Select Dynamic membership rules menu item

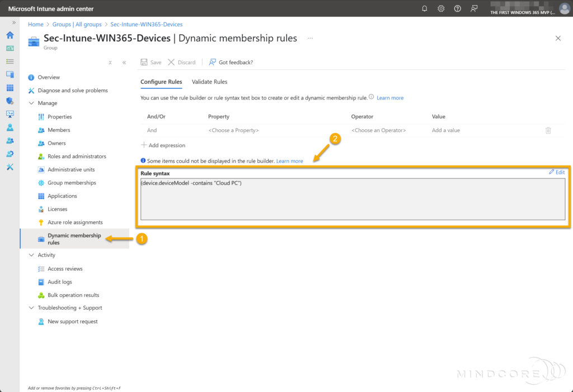75,239
